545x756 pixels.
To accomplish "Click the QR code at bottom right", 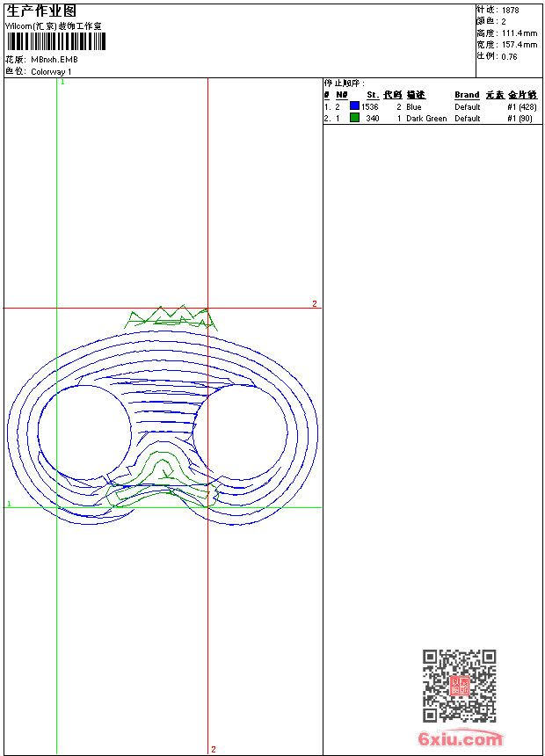I will pyautogui.click(x=459, y=686).
